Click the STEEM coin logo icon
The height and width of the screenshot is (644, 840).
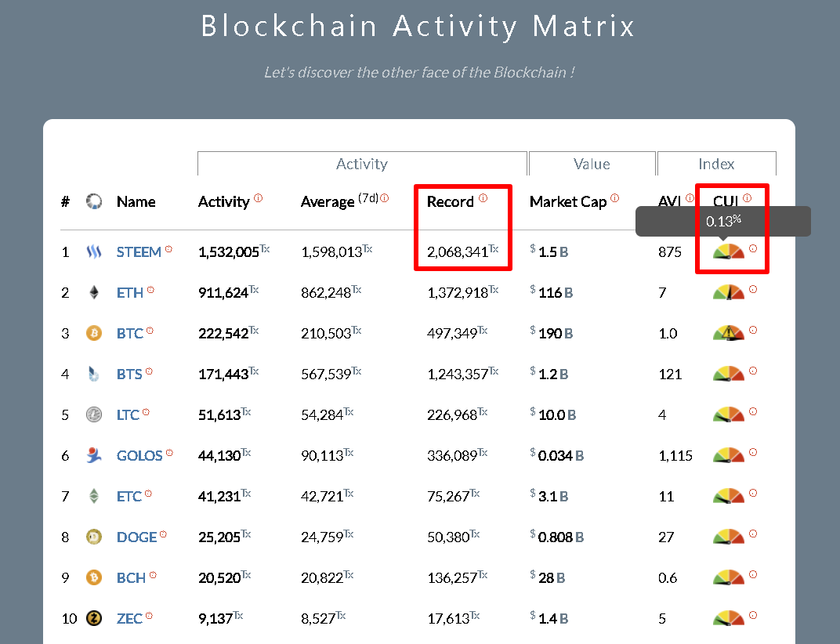(x=94, y=251)
